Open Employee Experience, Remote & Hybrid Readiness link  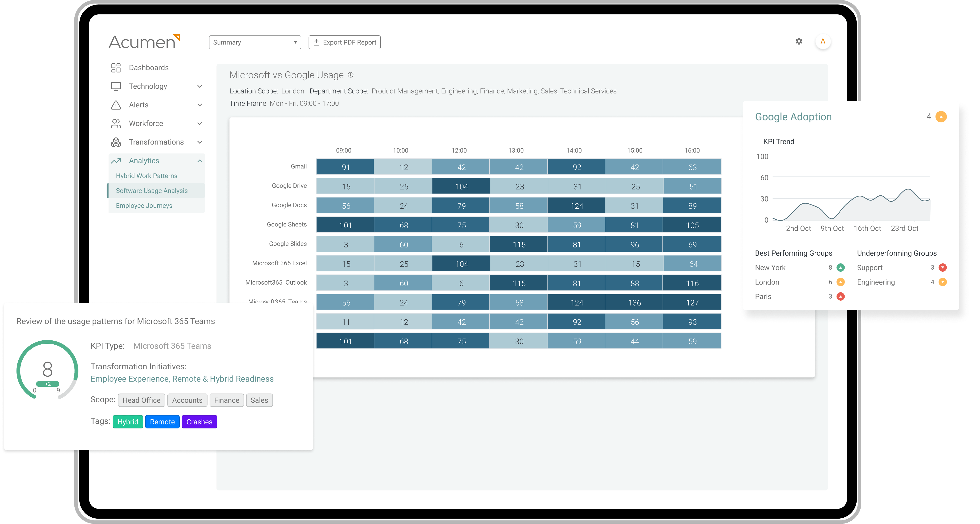(182, 379)
